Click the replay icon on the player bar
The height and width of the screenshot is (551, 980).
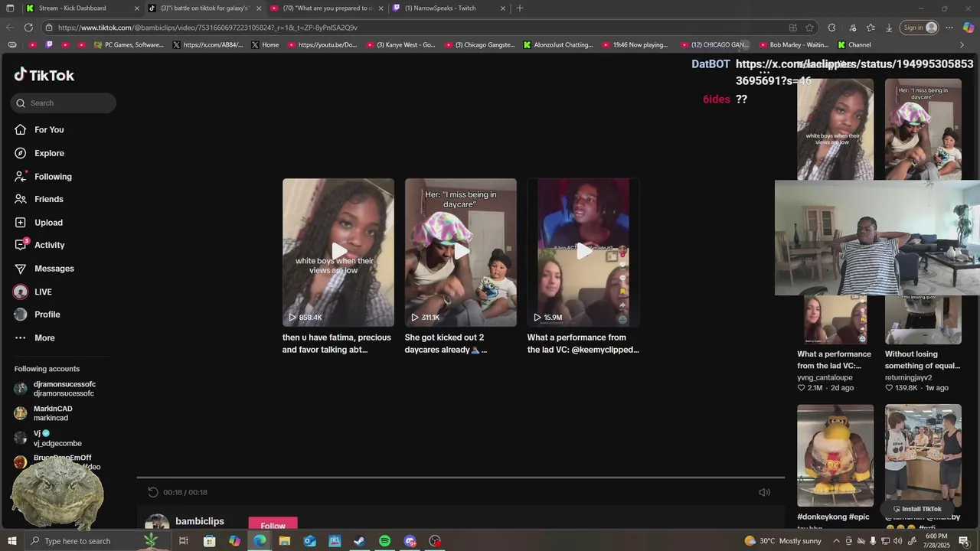(152, 492)
